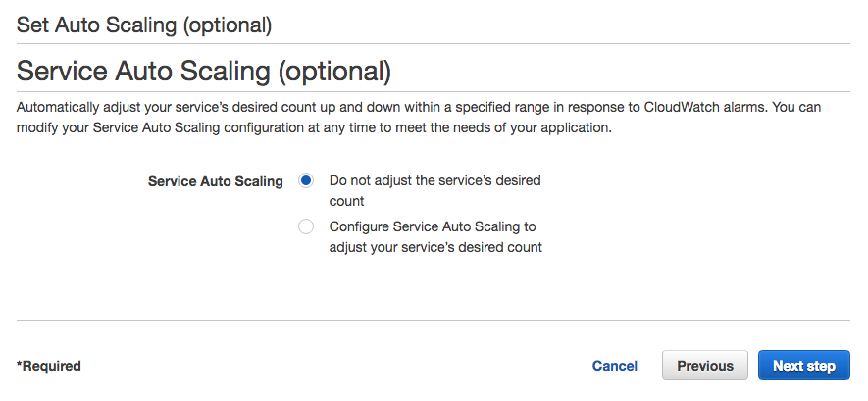Click "Do not adjust the service's desired" label text

point(434,181)
